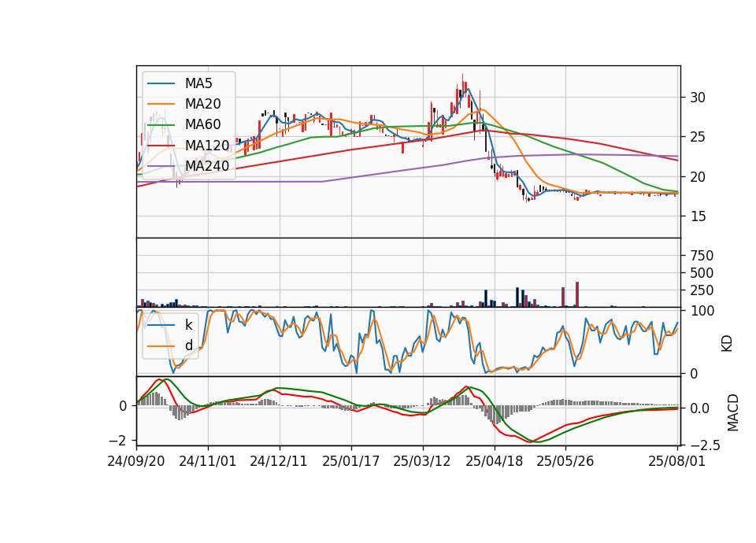Click the k legend label in KD panel
The height and width of the screenshot is (543, 756).
tap(188, 325)
